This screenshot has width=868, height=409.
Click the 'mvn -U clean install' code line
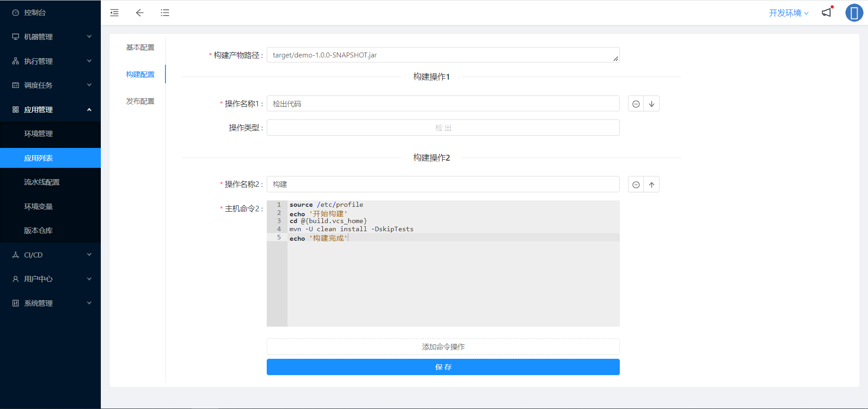(351, 229)
